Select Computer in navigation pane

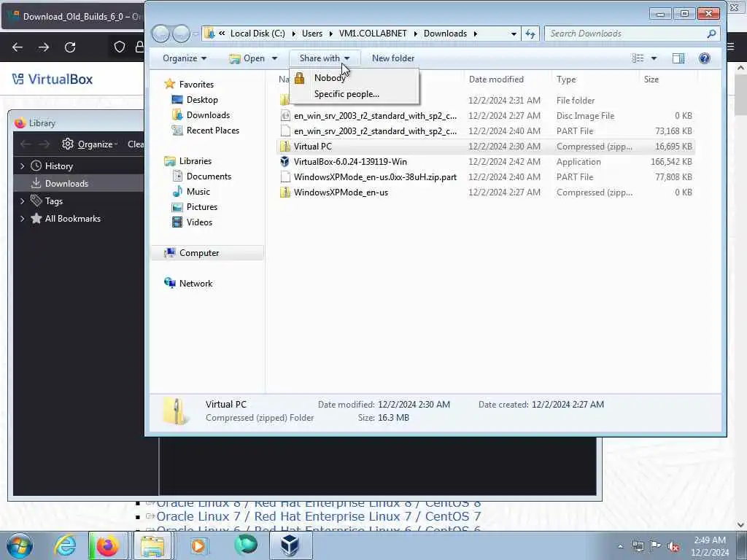tap(206, 253)
